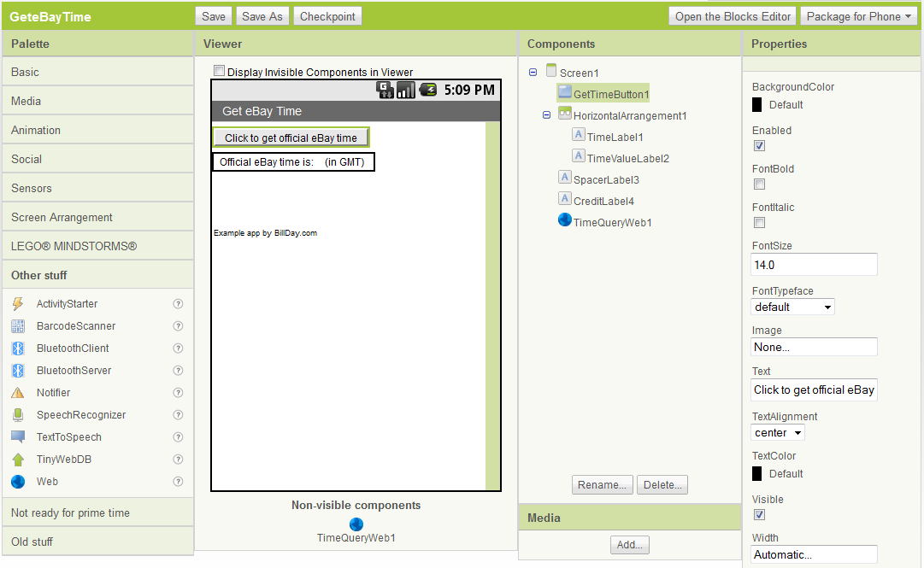
Task: Toggle the FontBold checkbox
Action: (759, 184)
